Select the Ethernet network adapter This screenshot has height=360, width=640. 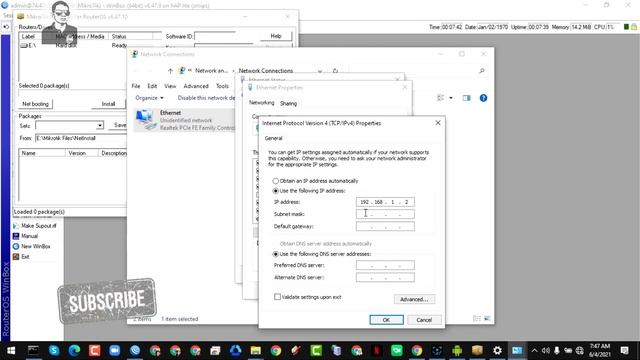click(x=184, y=120)
